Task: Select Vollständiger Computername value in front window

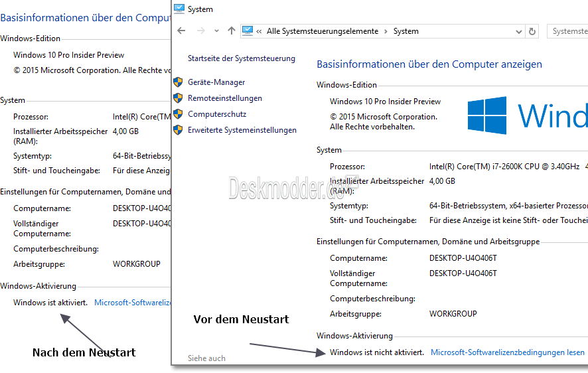Action: pos(463,273)
